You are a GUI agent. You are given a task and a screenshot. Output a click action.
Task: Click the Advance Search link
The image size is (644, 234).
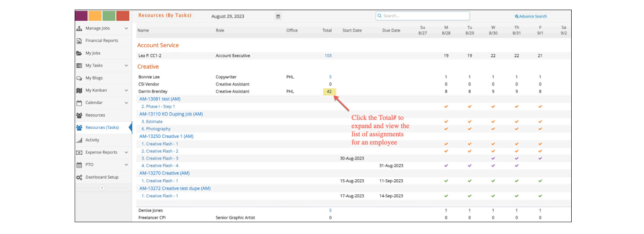tap(531, 17)
